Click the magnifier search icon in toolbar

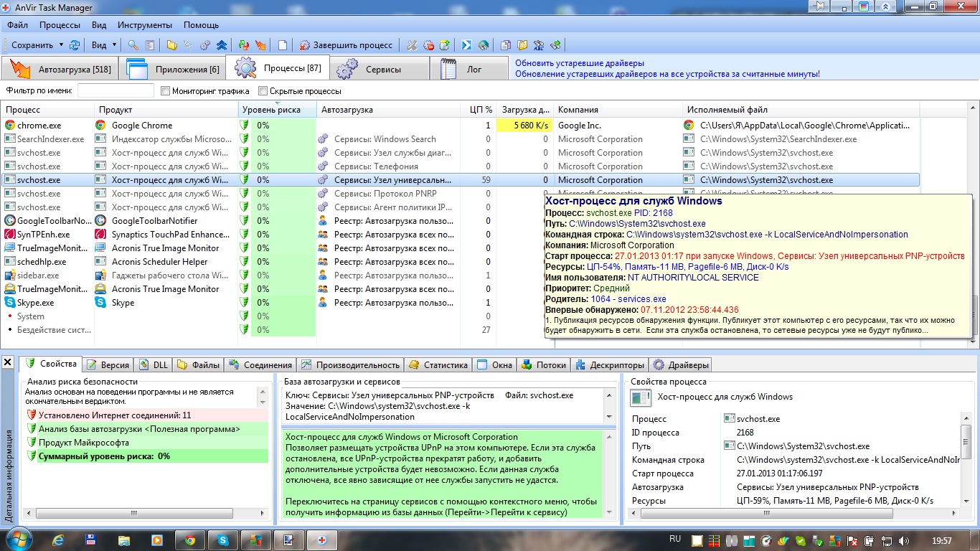133,45
